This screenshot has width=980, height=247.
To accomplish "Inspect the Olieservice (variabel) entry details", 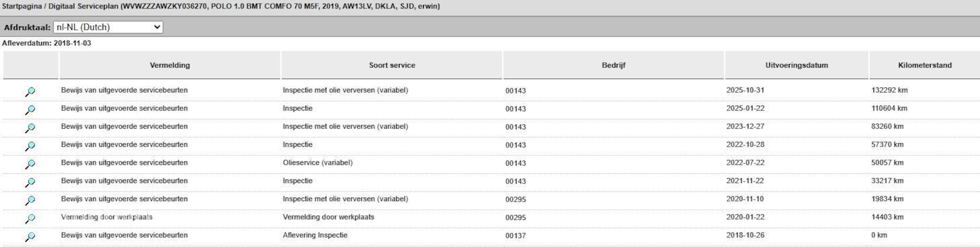I will tap(30, 164).
